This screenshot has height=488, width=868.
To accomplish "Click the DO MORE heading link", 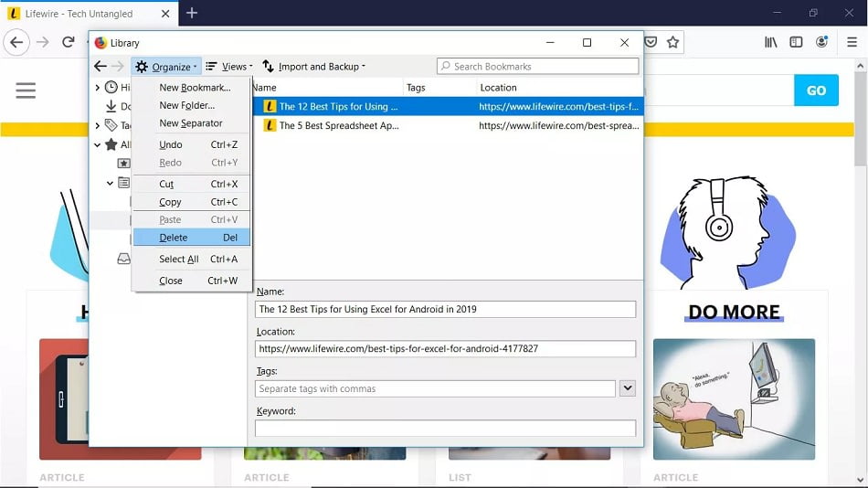I will click(x=734, y=313).
